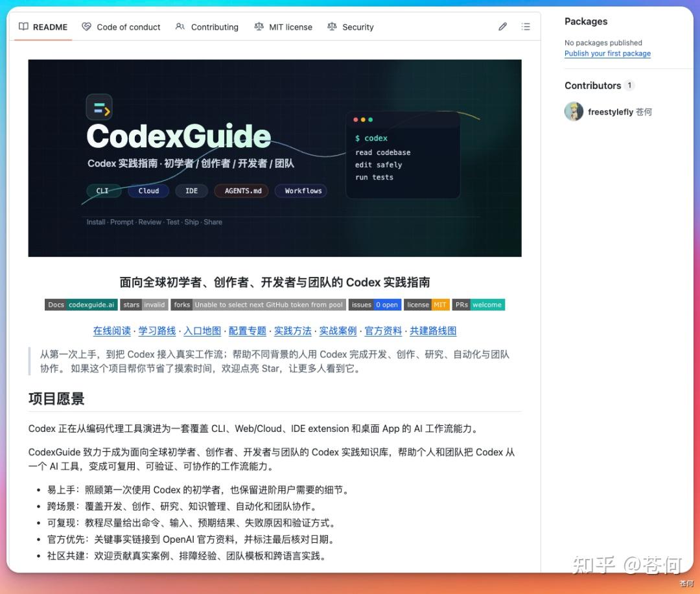Open the README tab
This screenshot has height=594, width=700.
click(x=43, y=27)
